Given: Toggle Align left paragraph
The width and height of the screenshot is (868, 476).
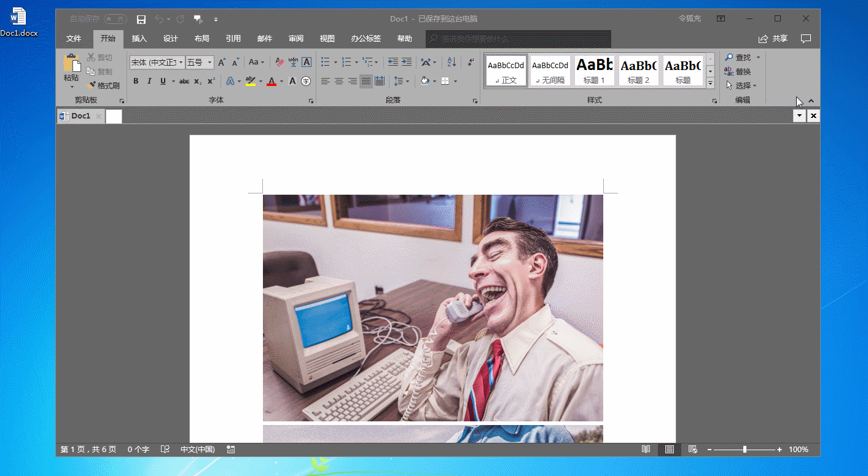Looking at the screenshot, I should (325, 81).
